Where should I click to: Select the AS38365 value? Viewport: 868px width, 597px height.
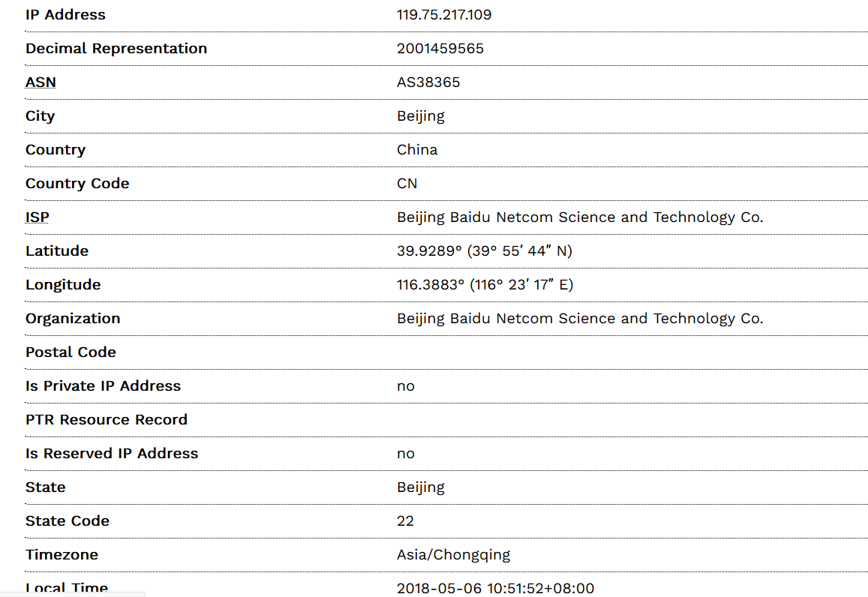(428, 82)
